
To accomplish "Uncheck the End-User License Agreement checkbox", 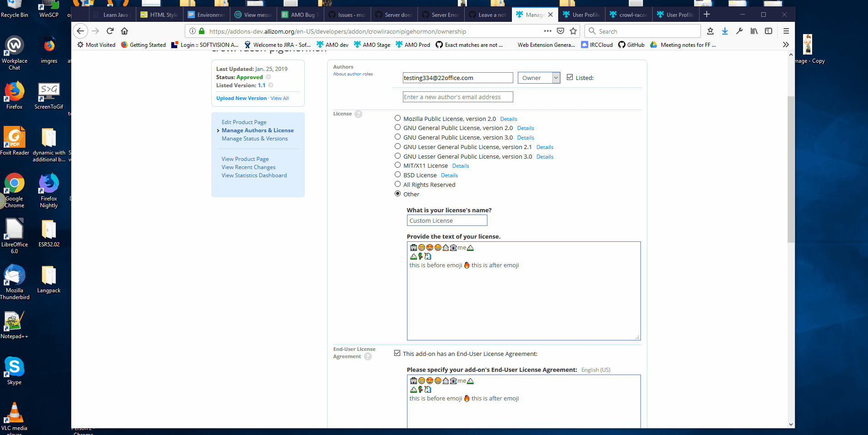I will (397, 353).
